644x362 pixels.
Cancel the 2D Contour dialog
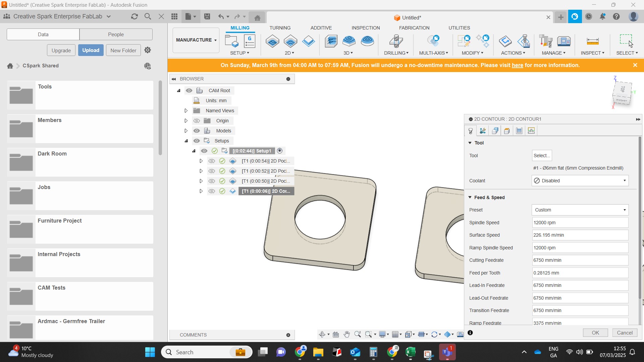click(x=625, y=333)
